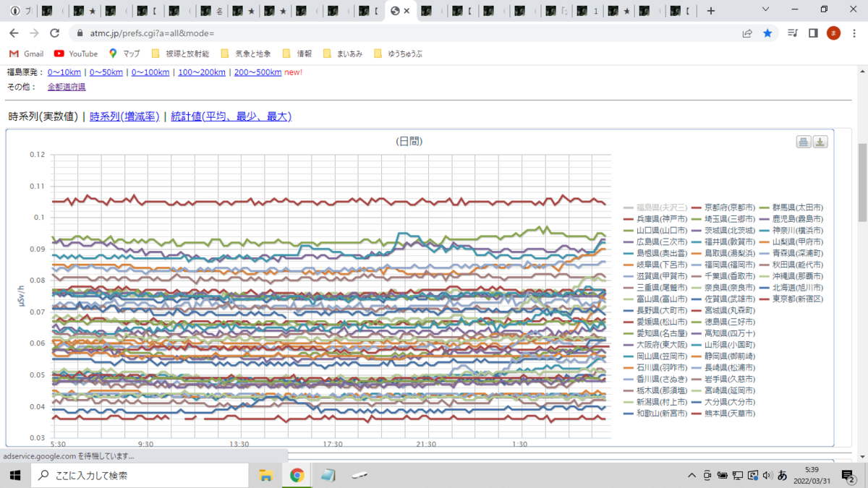This screenshot has width=868, height=488.
Task: Print the chart using the printer icon
Action: coord(804,142)
